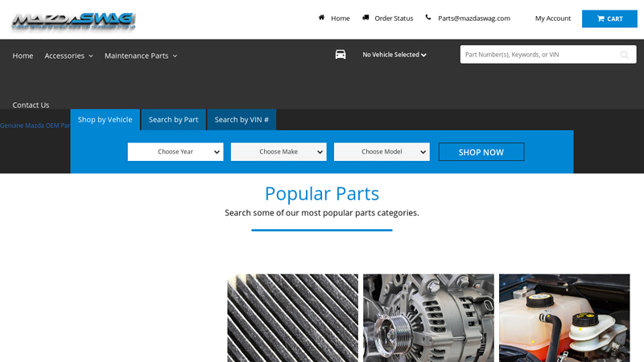Open the Choose Make dropdown
Viewport: 644px width, 362px height.
[x=279, y=152]
